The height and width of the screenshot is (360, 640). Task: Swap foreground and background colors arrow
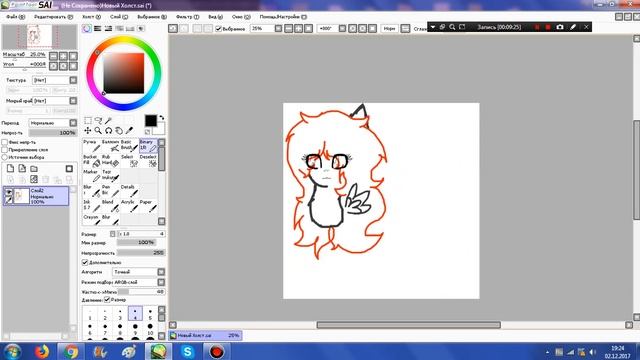pyautogui.click(x=162, y=118)
